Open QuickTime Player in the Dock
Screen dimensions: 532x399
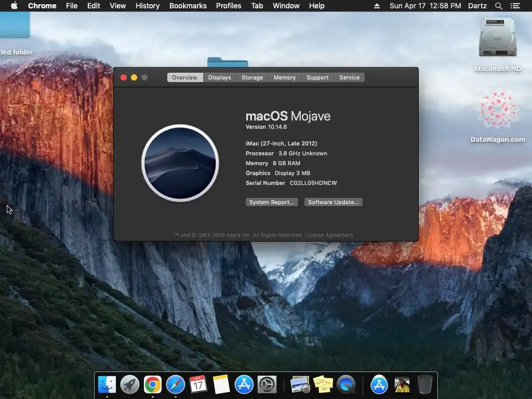[x=345, y=385]
